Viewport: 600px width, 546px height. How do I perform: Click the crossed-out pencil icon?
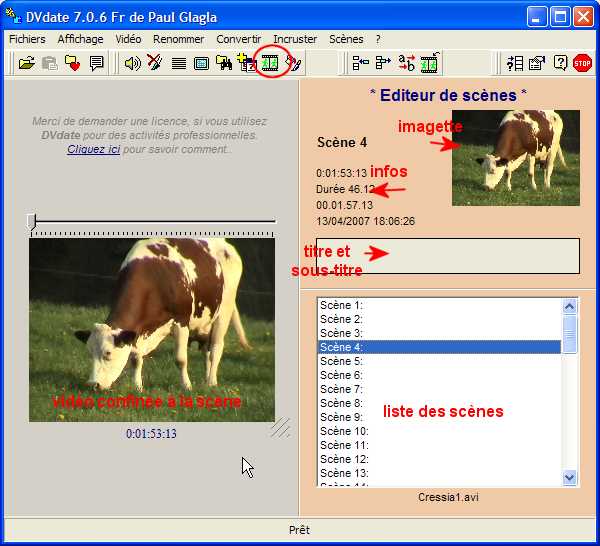click(x=155, y=62)
